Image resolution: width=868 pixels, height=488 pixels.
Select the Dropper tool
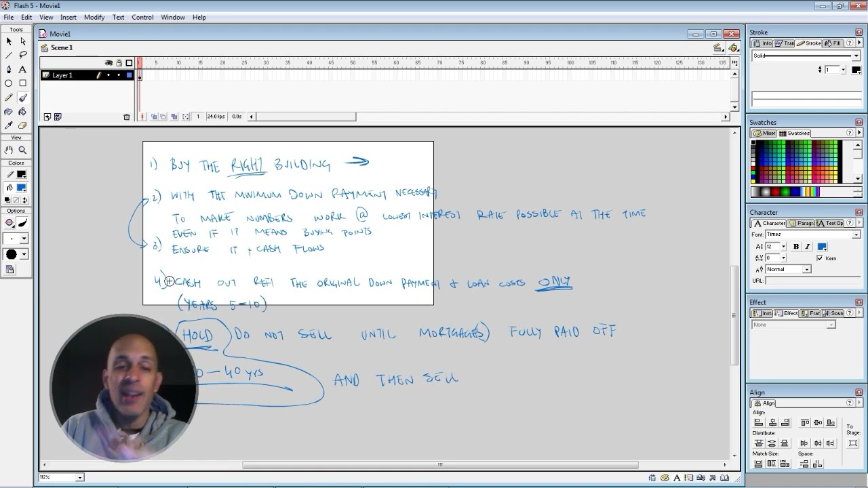(x=9, y=125)
